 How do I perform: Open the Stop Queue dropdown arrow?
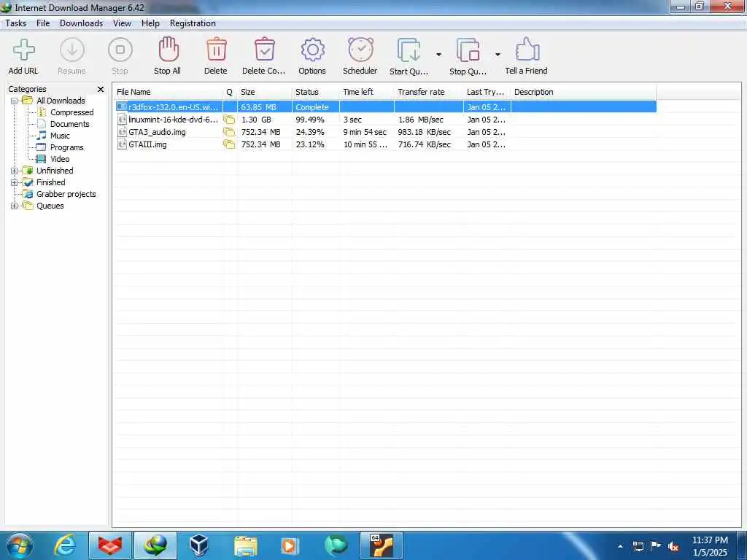[498, 54]
